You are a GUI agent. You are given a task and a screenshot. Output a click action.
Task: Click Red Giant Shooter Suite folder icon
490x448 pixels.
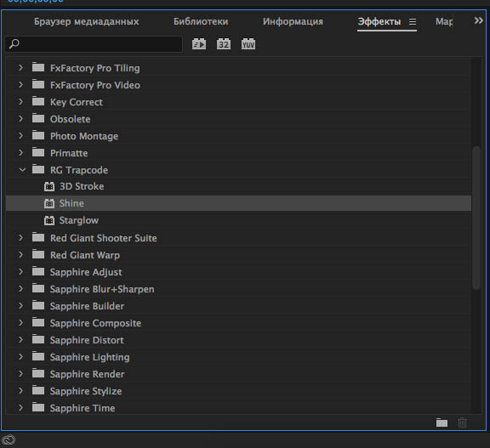coord(38,237)
